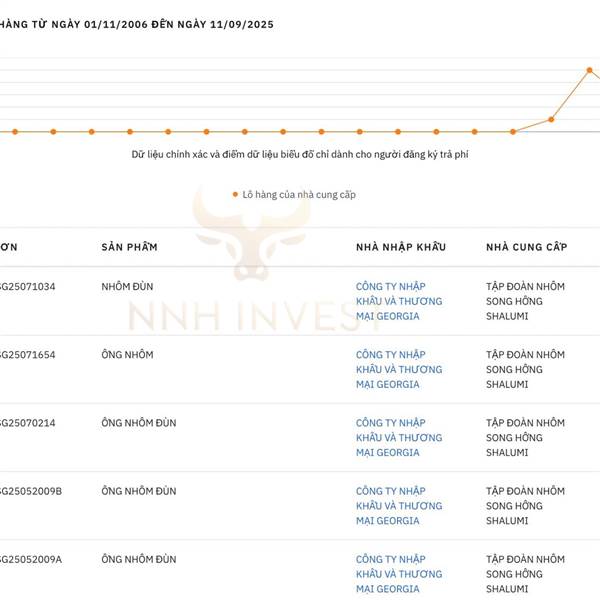Click the 'SẢN PHẨM' column header
Screen dimensions: 600x600
click(129, 247)
